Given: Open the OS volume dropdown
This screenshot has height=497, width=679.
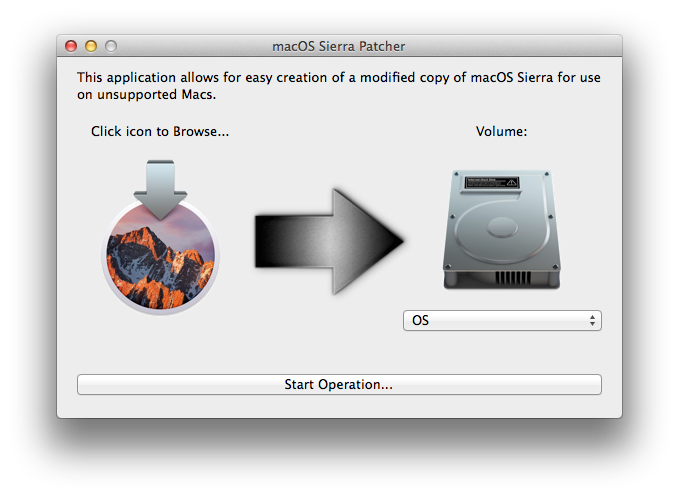Looking at the screenshot, I should (502, 320).
